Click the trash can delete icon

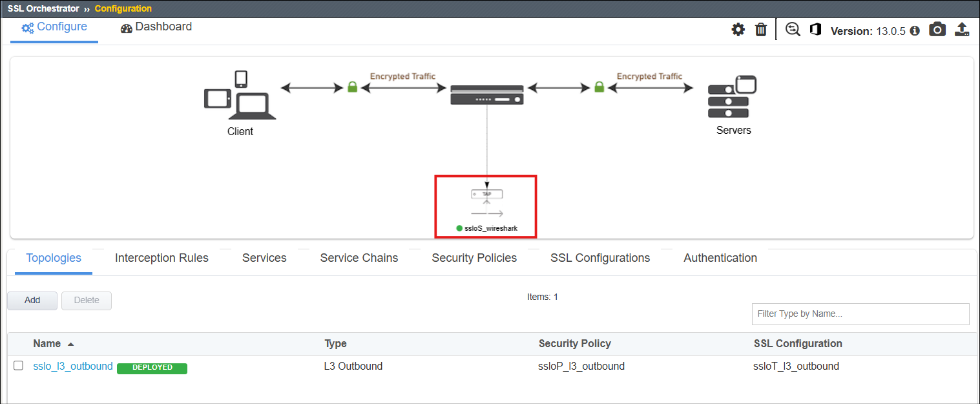click(761, 30)
